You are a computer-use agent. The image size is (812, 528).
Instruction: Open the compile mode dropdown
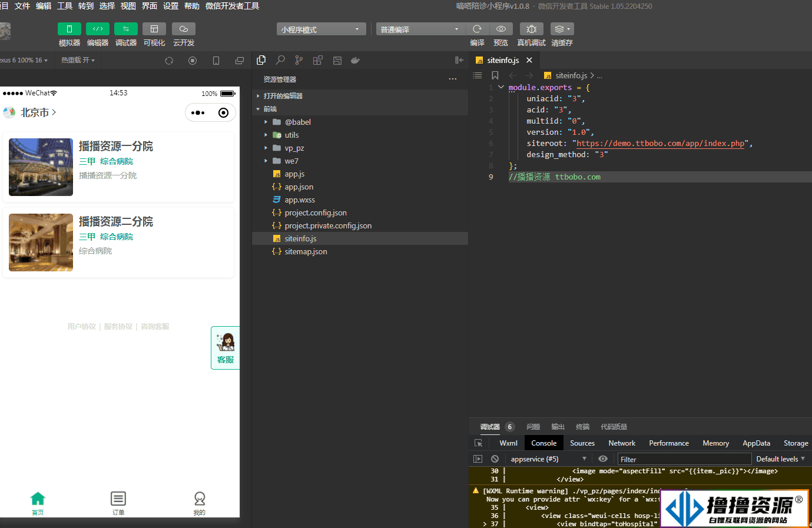(x=420, y=29)
